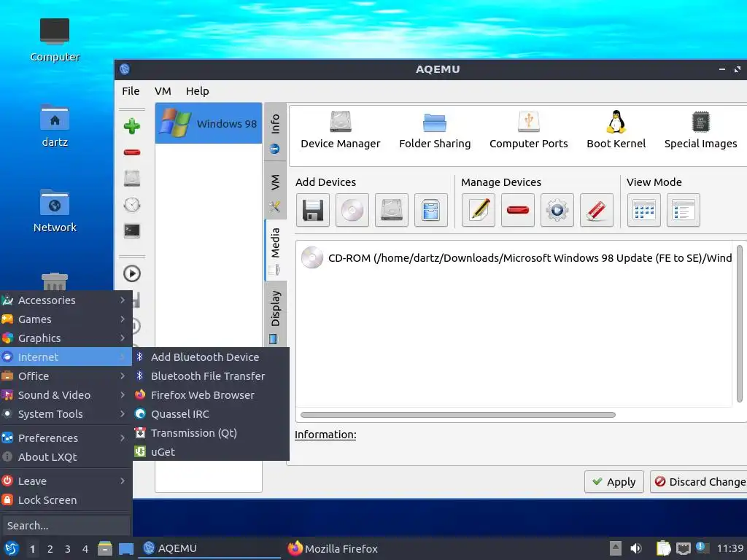
Task: Open Folder Sharing settings
Action: (x=435, y=131)
